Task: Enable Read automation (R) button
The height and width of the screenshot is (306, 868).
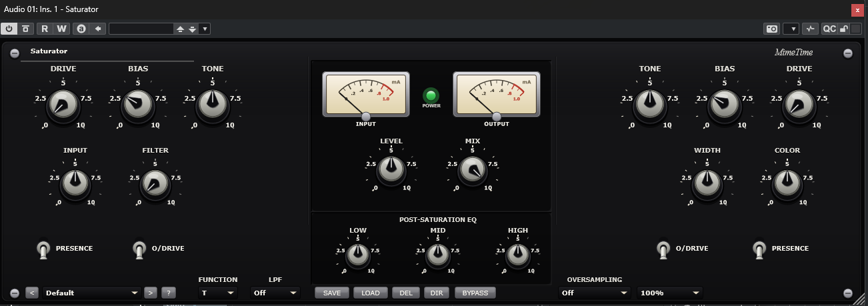Action: click(x=45, y=29)
